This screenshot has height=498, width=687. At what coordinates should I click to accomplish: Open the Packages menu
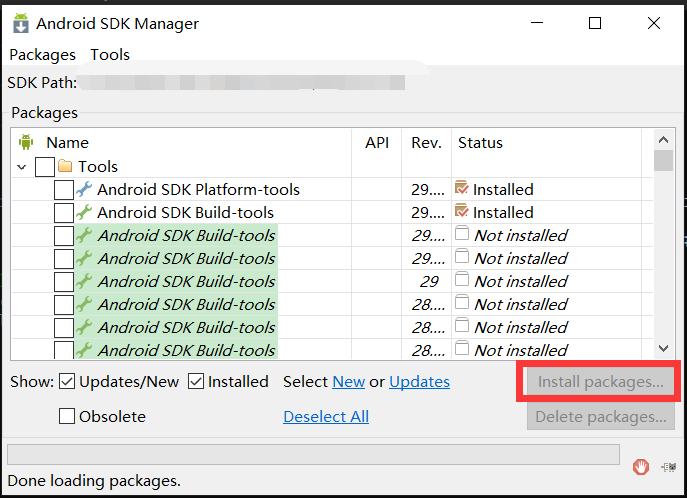42,55
